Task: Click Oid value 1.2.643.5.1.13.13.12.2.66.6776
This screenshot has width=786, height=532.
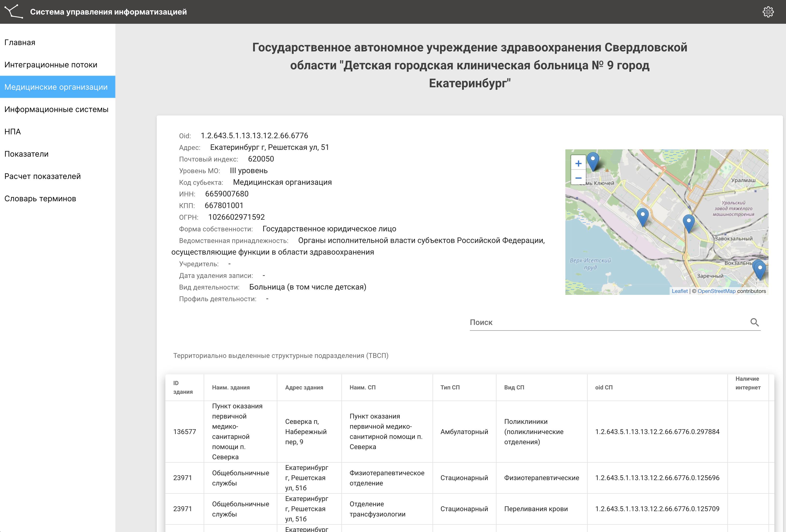Action: tap(254, 135)
